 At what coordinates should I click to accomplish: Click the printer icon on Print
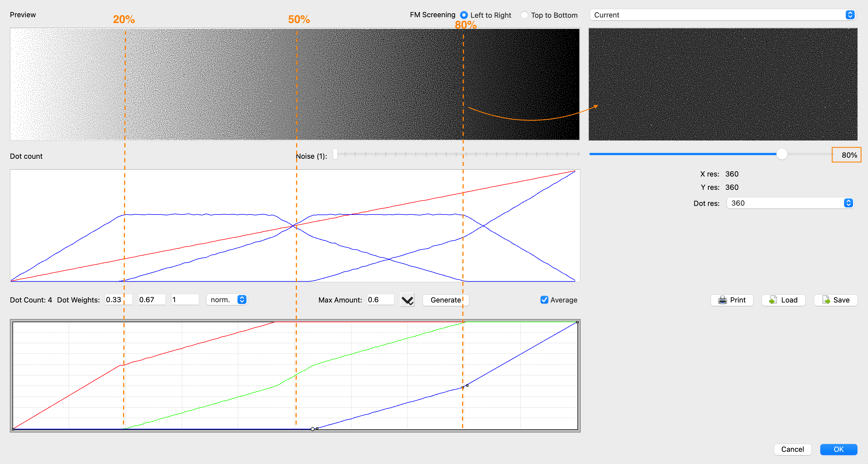pos(722,300)
